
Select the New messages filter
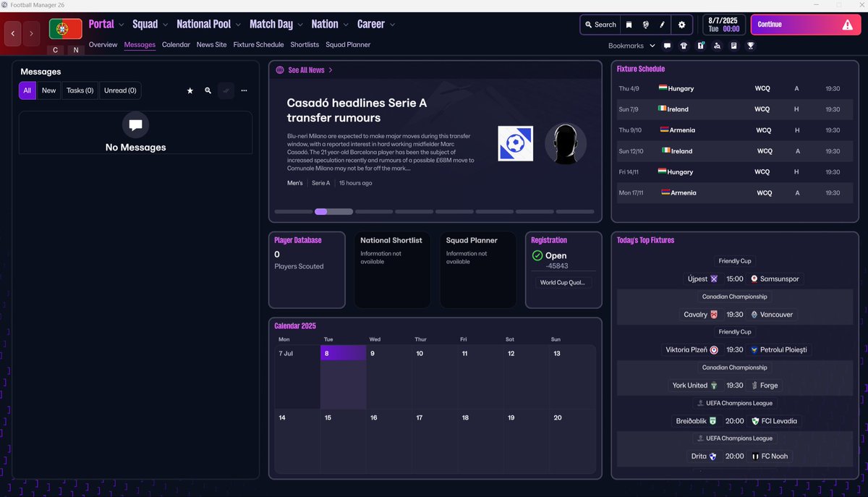(48, 90)
